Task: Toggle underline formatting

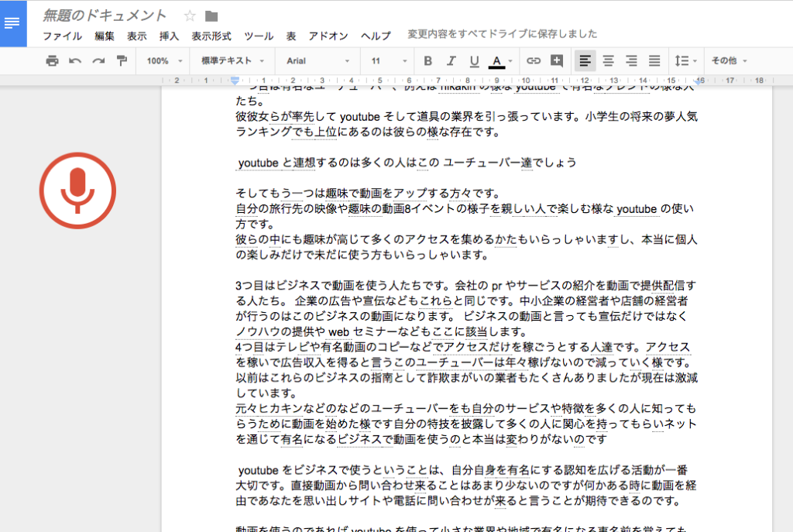Action: point(474,60)
